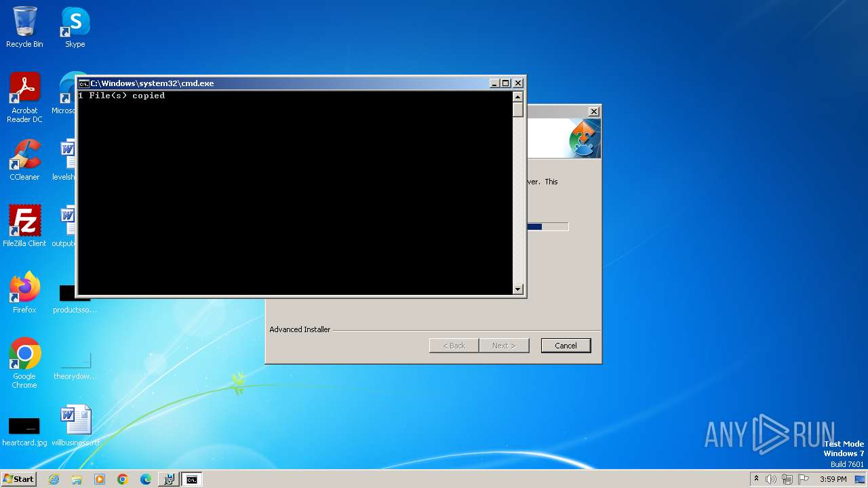This screenshot has width=868, height=488.
Task: Open Firefox desktop shortcut
Action: coord(24,293)
